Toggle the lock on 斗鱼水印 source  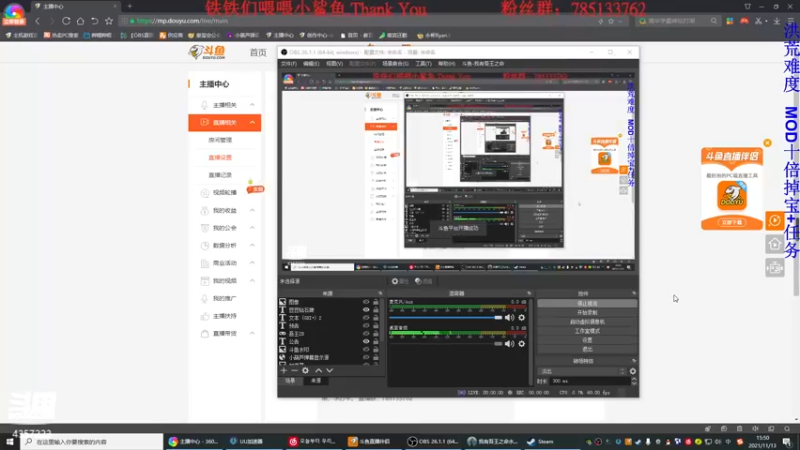[x=376, y=349]
